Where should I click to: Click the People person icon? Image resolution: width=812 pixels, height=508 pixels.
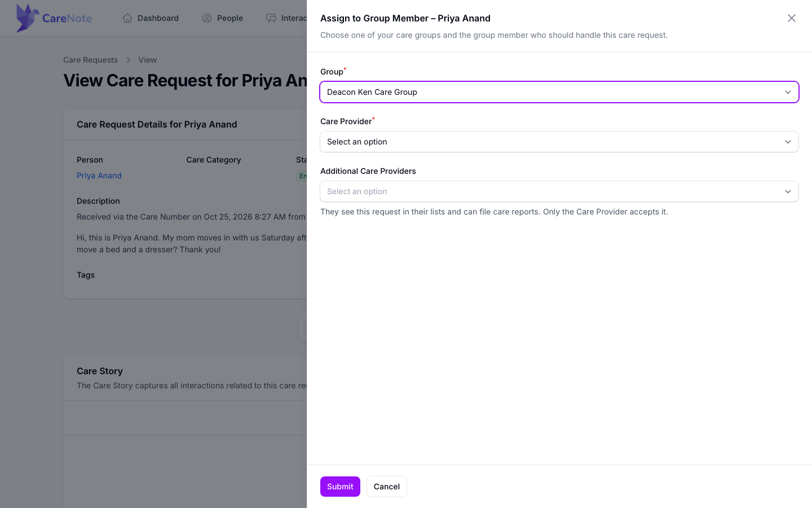[x=207, y=18]
